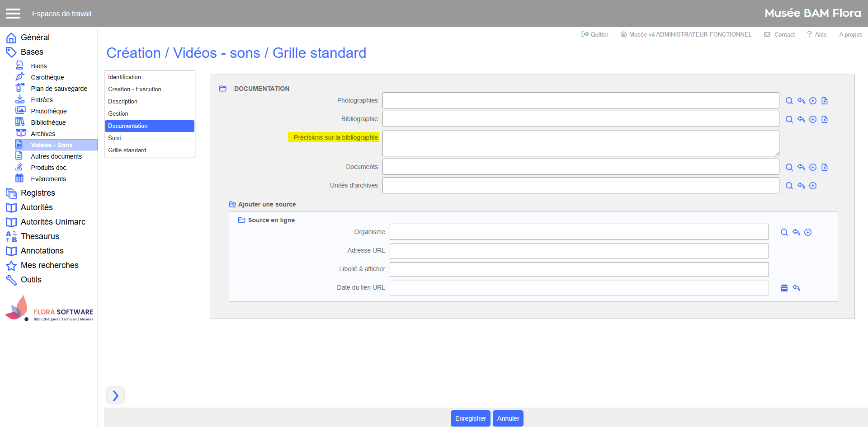Collapse the Source en ligne group
The height and width of the screenshot is (427, 868).
point(242,220)
